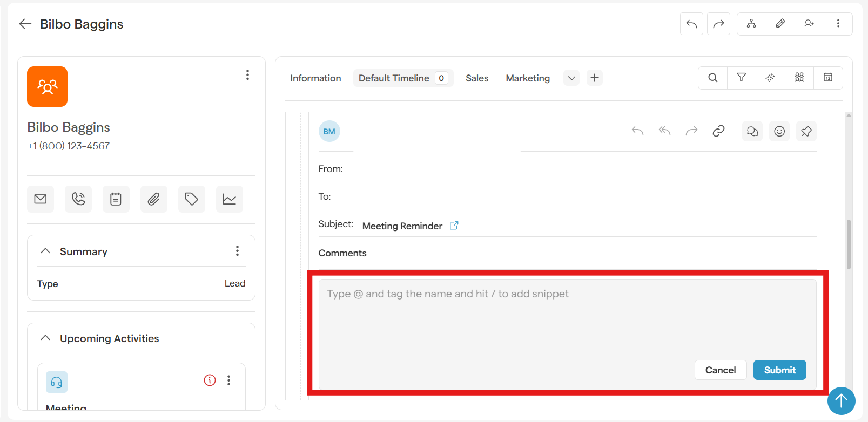Collapse the Summary section

pos(46,251)
